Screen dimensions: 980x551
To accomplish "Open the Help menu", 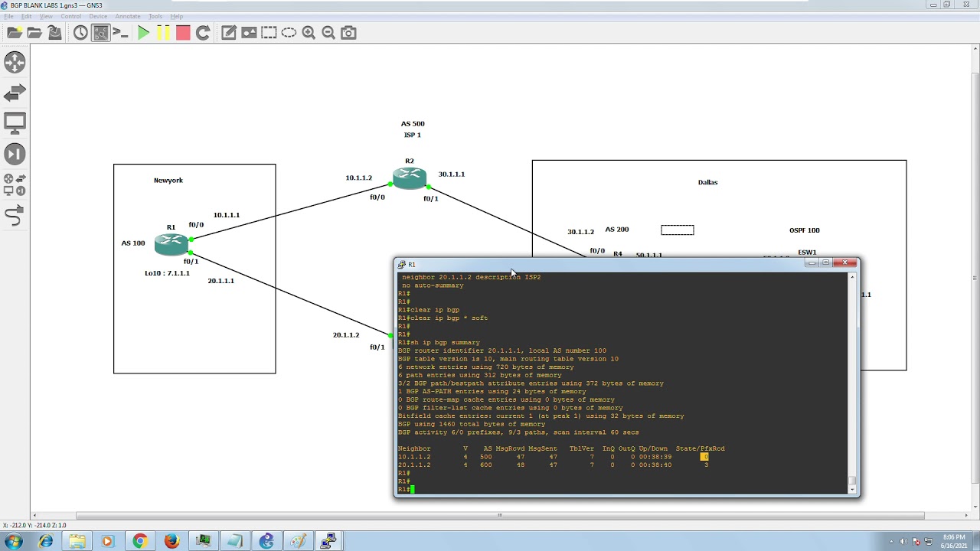I will click(x=176, y=16).
